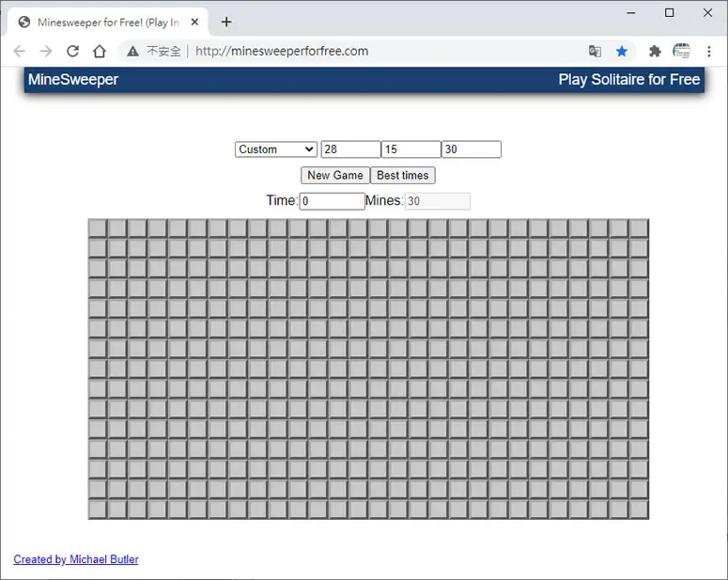
Task: Click the browser forward arrow
Action: point(46,51)
